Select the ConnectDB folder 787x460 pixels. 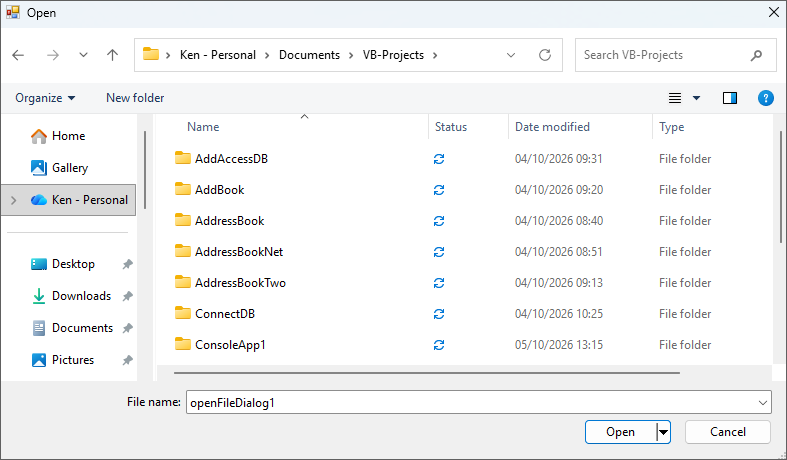pos(215,314)
